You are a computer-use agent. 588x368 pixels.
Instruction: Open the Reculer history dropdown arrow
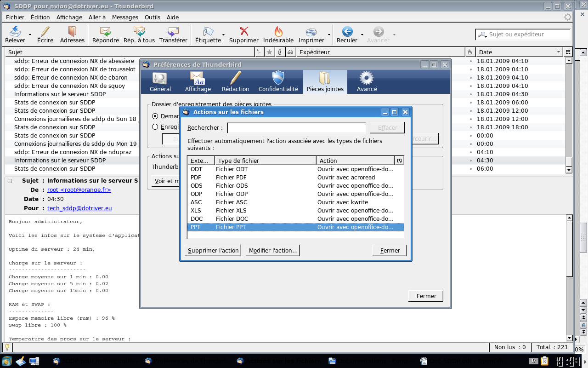362,35
